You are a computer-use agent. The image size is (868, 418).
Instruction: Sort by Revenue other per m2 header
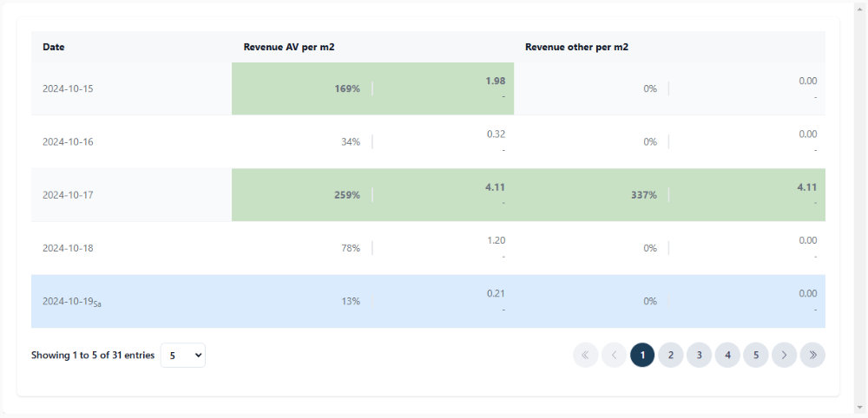tap(576, 47)
